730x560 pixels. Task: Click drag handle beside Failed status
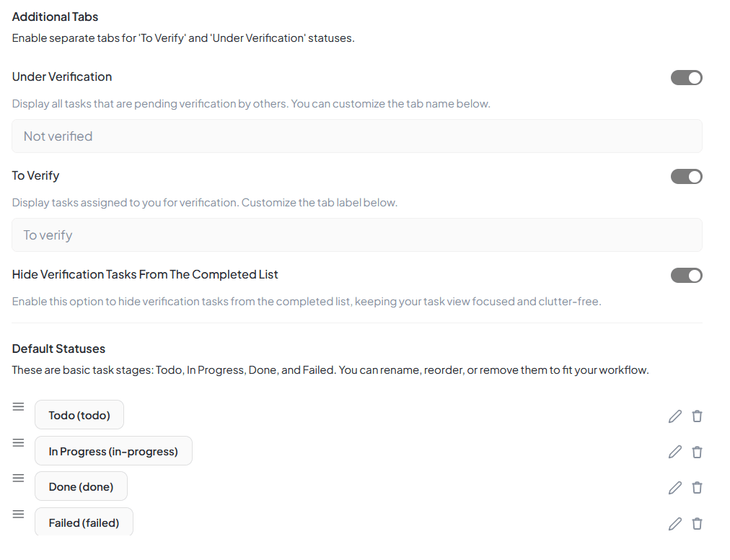(x=19, y=515)
